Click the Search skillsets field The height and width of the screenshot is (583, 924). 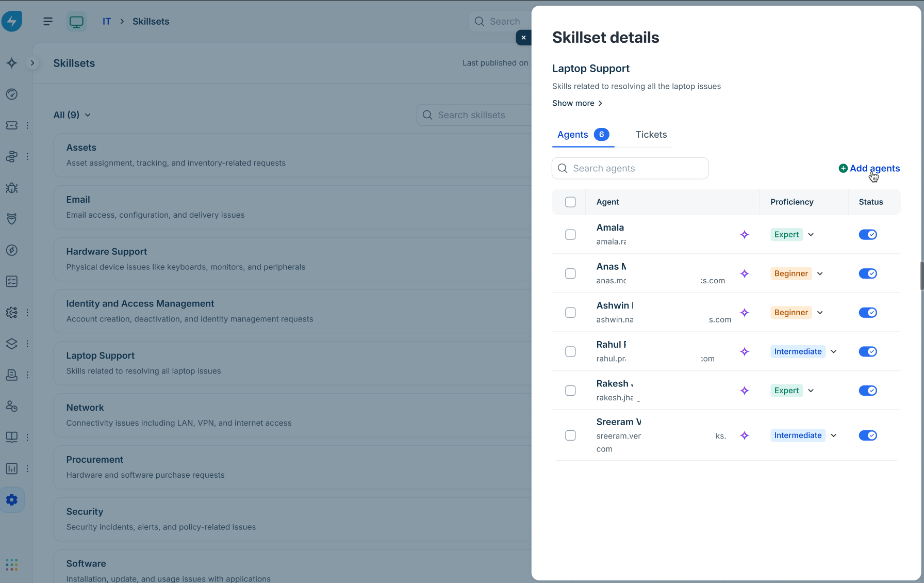coord(474,115)
